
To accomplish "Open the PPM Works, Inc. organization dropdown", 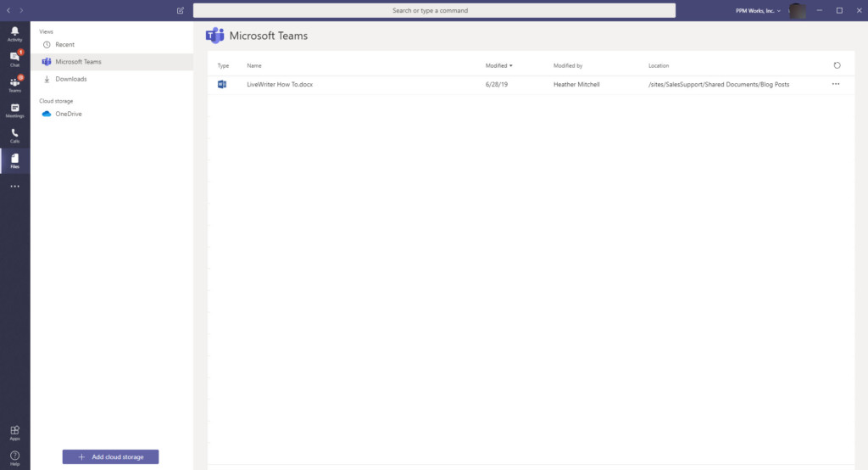I will click(x=758, y=10).
